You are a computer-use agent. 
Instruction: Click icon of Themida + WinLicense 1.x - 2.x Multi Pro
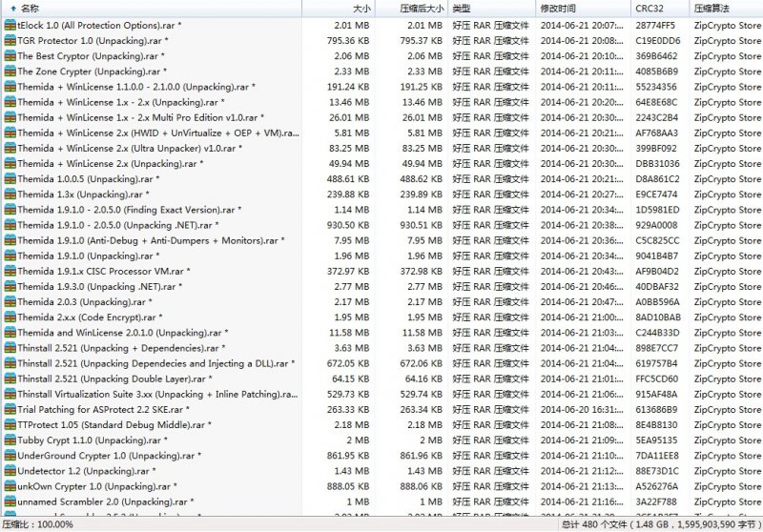[10, 117]
